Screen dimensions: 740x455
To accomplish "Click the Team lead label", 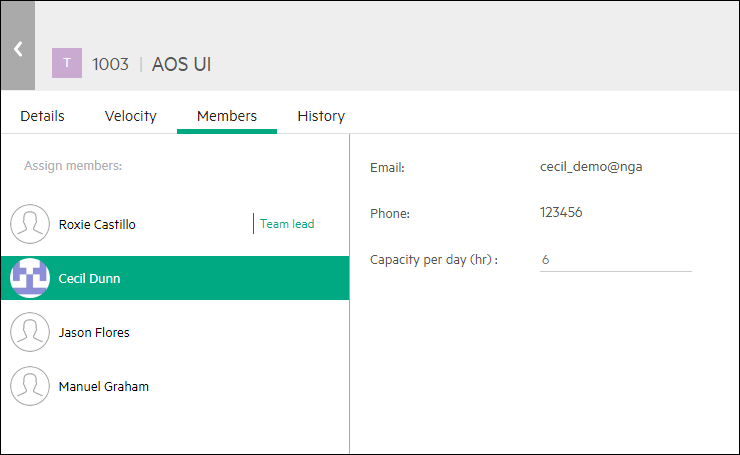I will (287, 224).
